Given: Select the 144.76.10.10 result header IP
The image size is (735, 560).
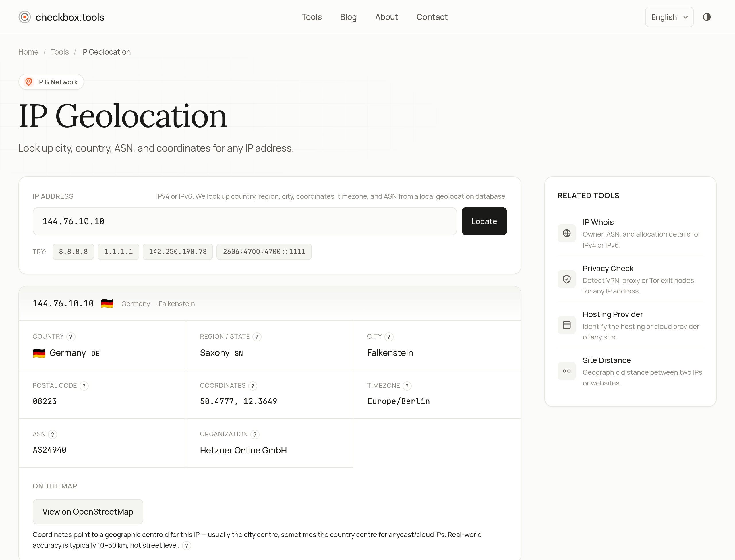Looking at the screenshot, I should point(63,304).
